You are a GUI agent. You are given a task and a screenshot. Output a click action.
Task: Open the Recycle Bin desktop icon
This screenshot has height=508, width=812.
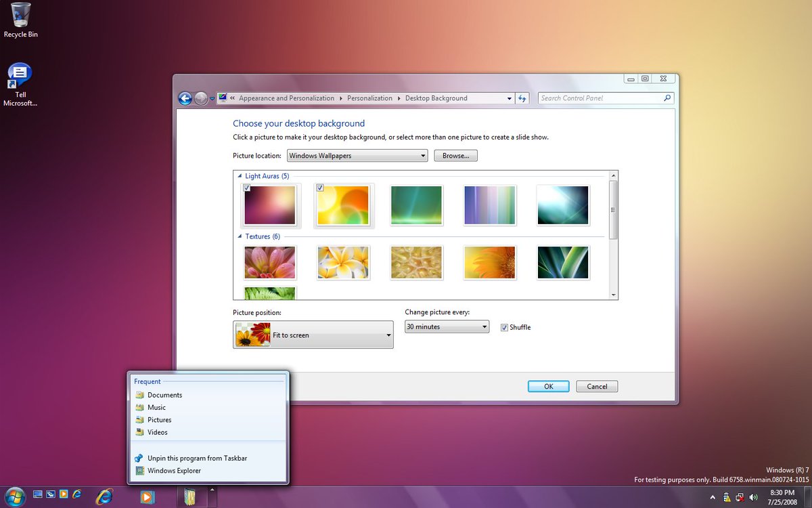(20, 19)
